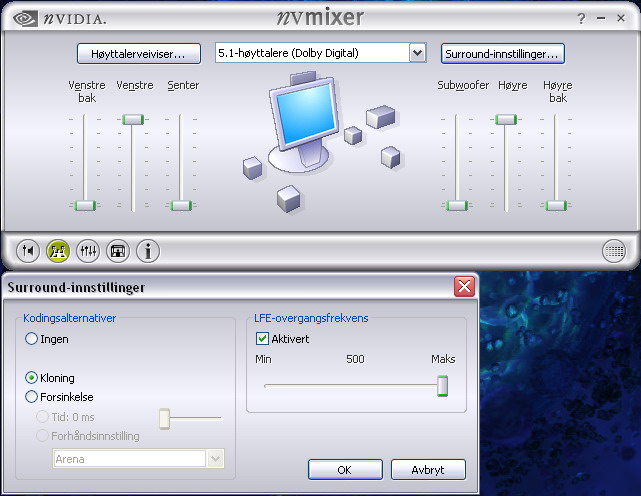Click the Venstre bak volume slider thumb
This screenshot has height=496, width=641.
pyautogui.click(x=85, y=205)
